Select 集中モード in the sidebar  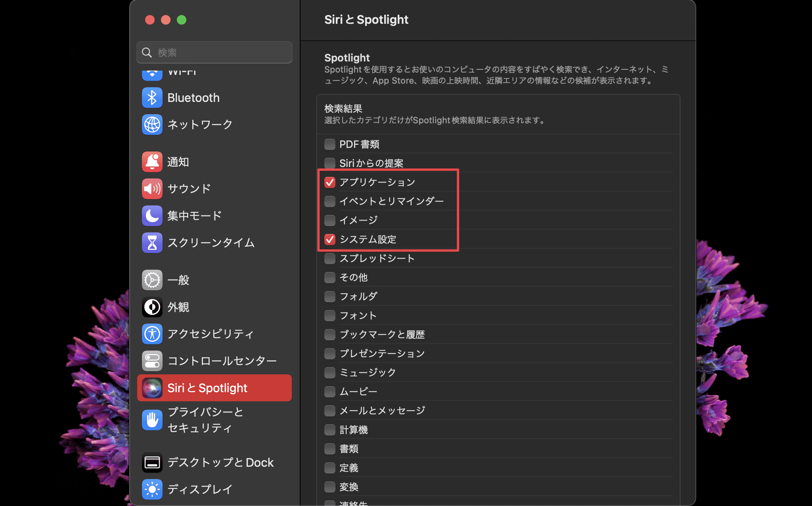tap(194, 216)
